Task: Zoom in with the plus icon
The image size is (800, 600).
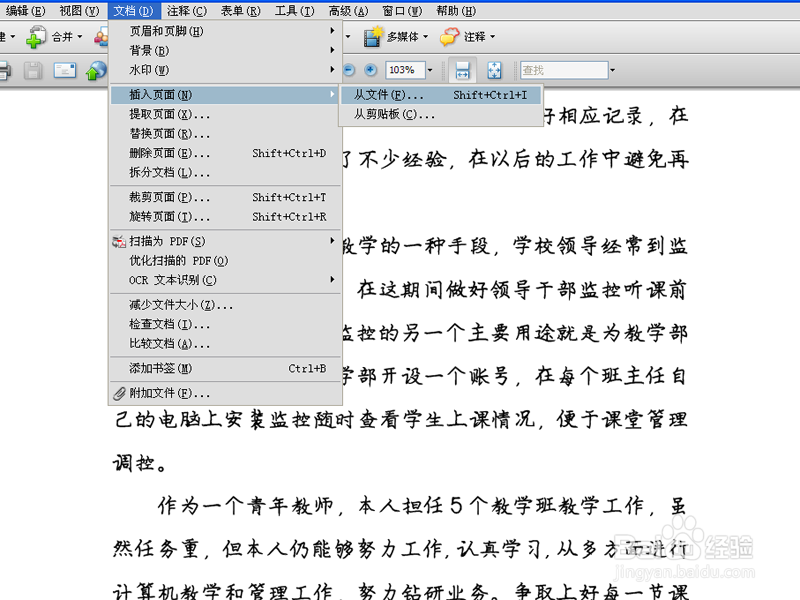Action: [371, 69]
